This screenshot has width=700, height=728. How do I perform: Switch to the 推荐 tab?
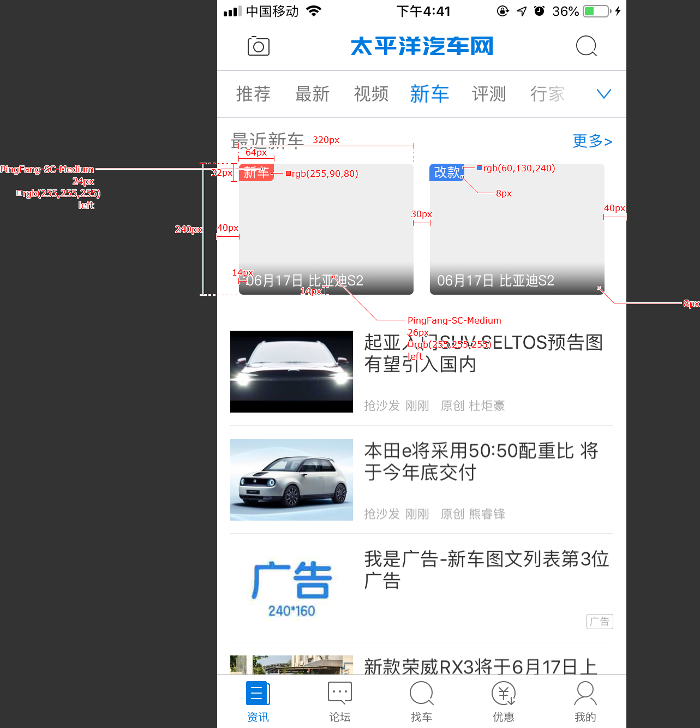point(253,94)
